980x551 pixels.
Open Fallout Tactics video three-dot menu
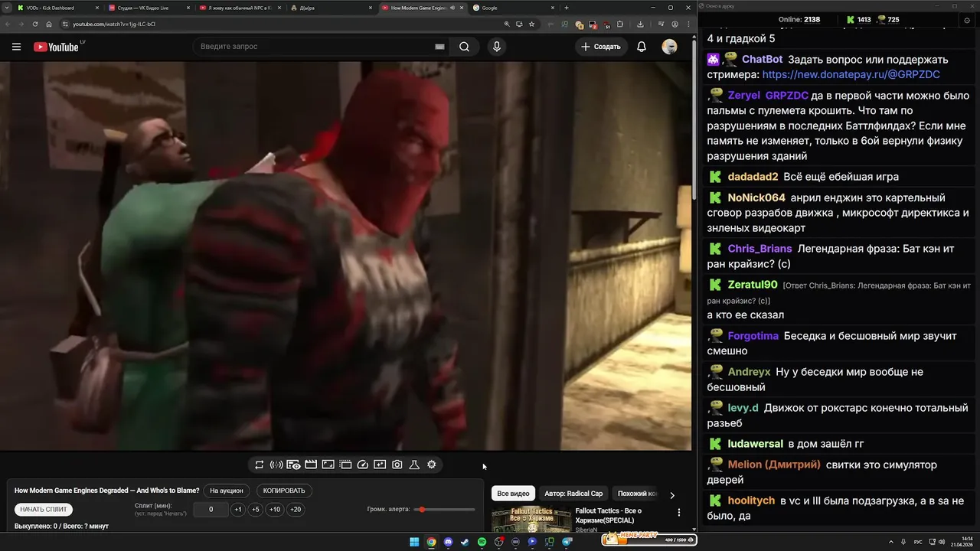pos(678,513)
